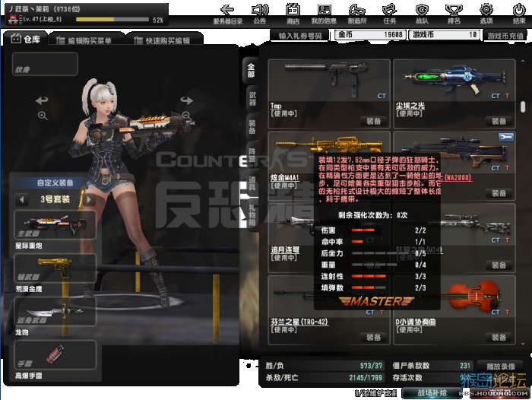Click the inventory scroll down arrow
The width and height of the screenshot is (532, 400).
(523, 344)
